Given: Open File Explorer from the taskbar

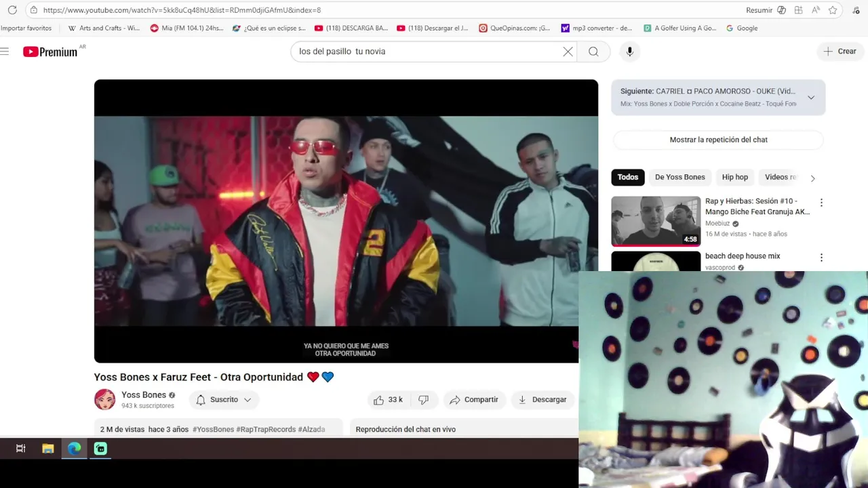Looking at the screenshot, I should tap(47, 449).
